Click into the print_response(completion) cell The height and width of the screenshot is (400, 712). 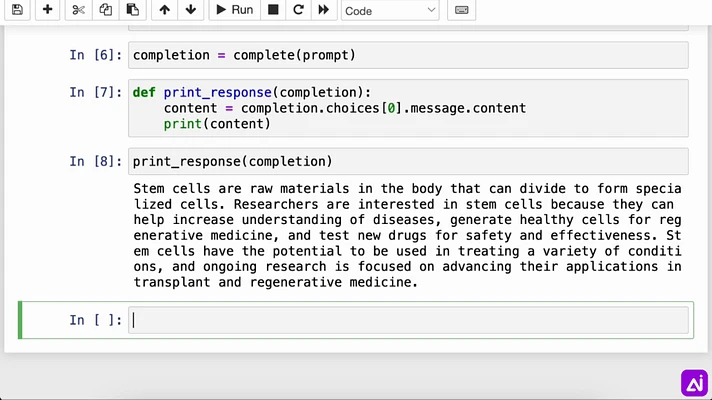(x=408, y=161)
